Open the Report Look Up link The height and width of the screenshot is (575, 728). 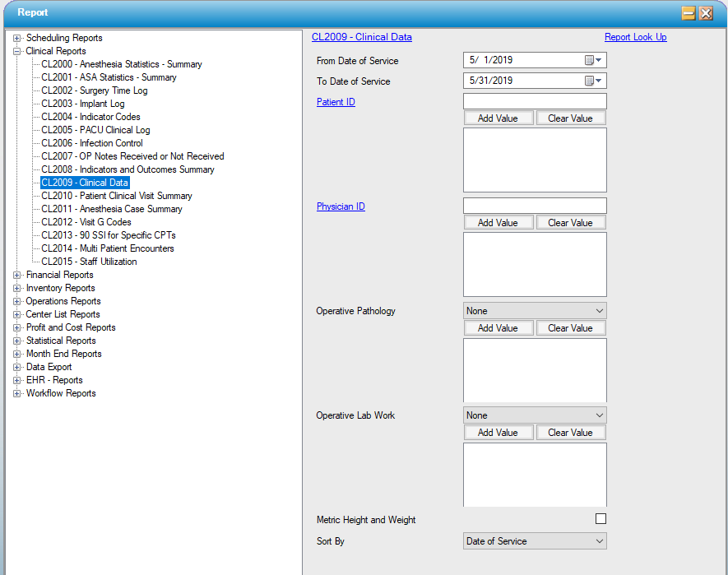tap(635, 37)
